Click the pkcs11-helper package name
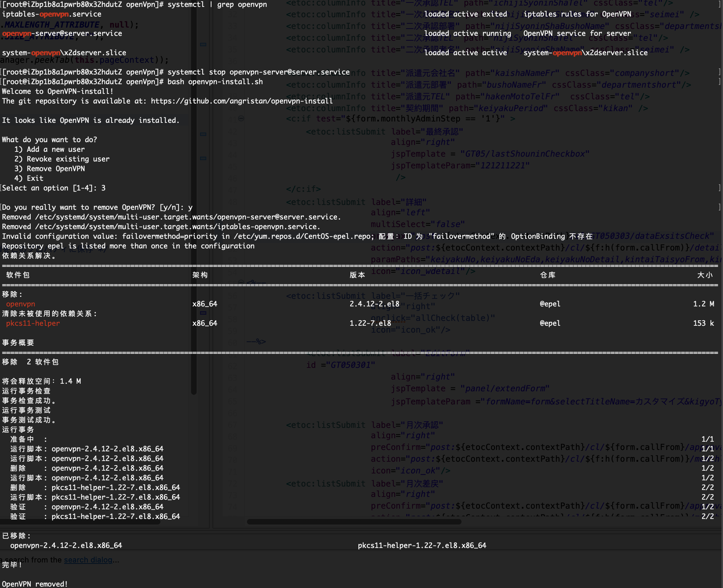 pos(32,323)
